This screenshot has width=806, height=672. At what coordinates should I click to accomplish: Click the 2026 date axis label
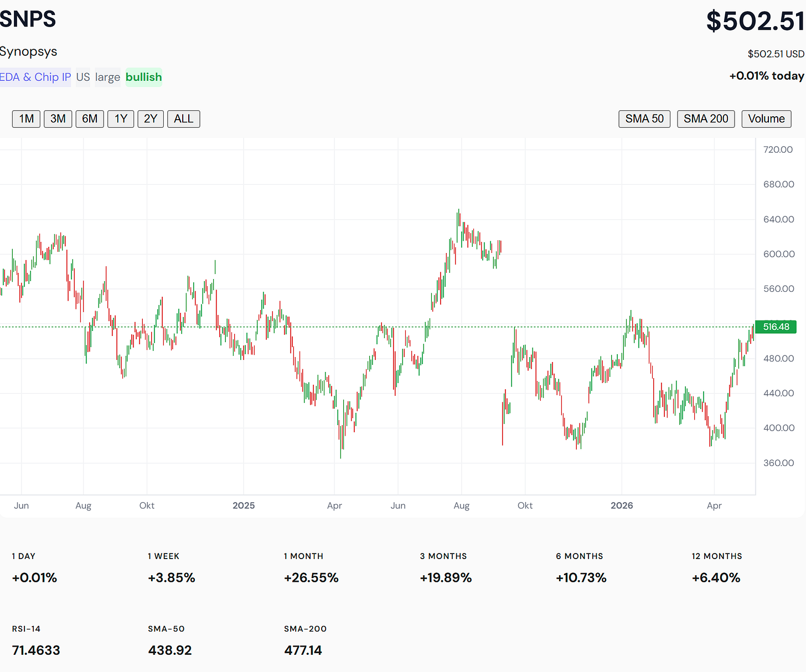pos(622,505)
